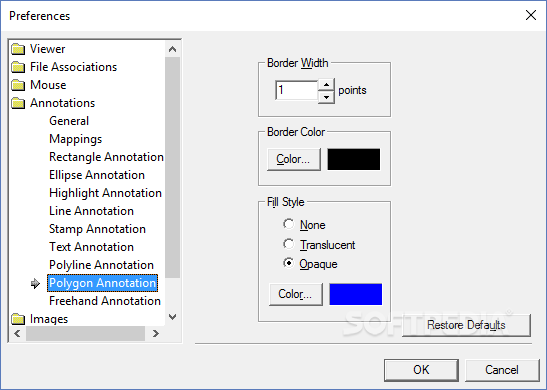547x390 pixels.
Task: Open Rectangle Annotation settings
Action: tap(106, 157)
